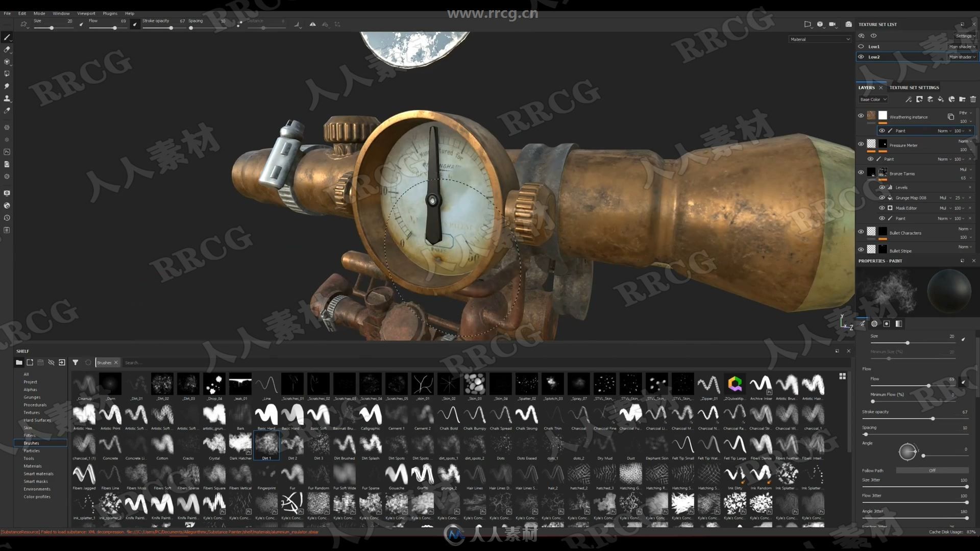Click the Follow Path Off button
Screen dimensions: 980x551
pyautogui.click(x=932, y=470)
